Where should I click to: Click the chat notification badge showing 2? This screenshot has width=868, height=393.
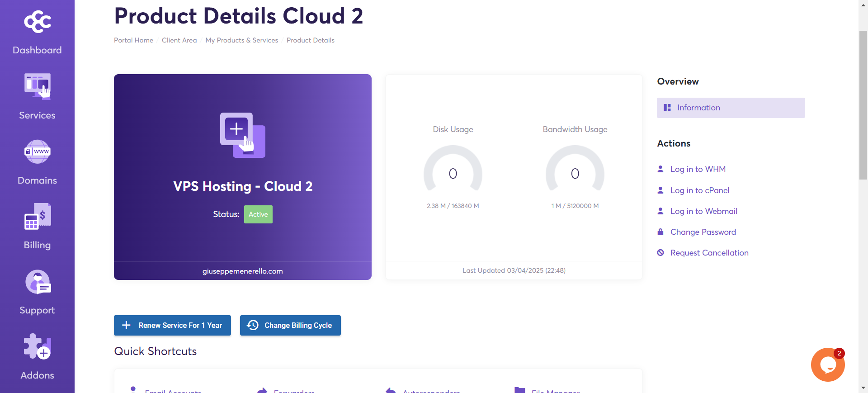tap(839, 353)
